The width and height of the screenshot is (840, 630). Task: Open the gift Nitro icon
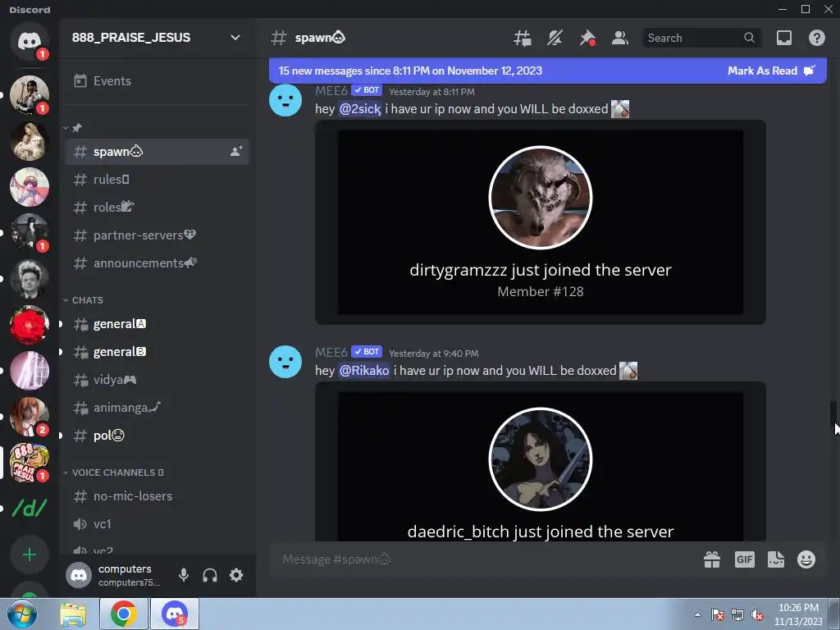point(712,559)
